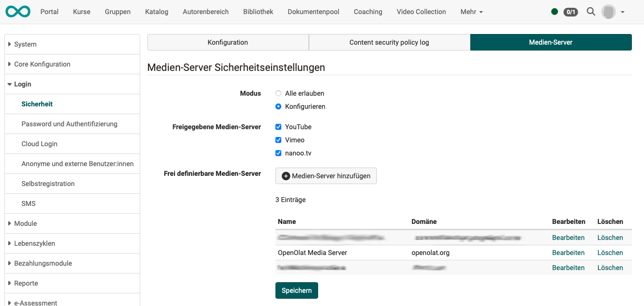Open the Autorenbereich menu item
The height and width of the screenshot is (306, 644).
(x=206, y=11)
